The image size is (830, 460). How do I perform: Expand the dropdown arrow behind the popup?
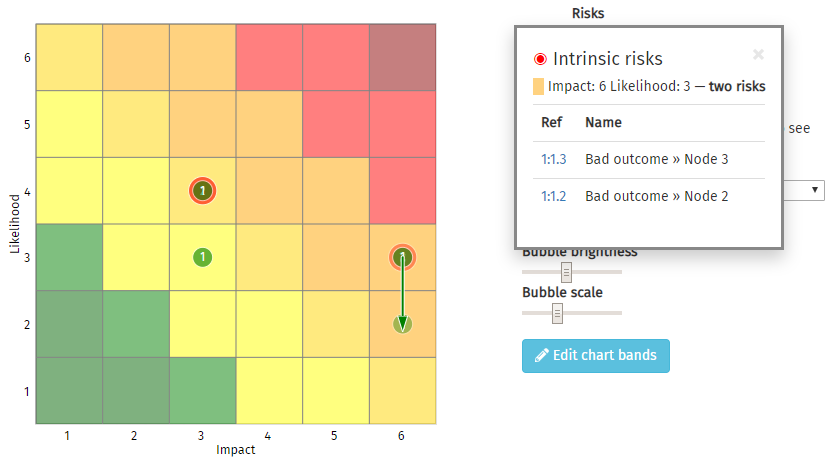click(x=816, y=189)
